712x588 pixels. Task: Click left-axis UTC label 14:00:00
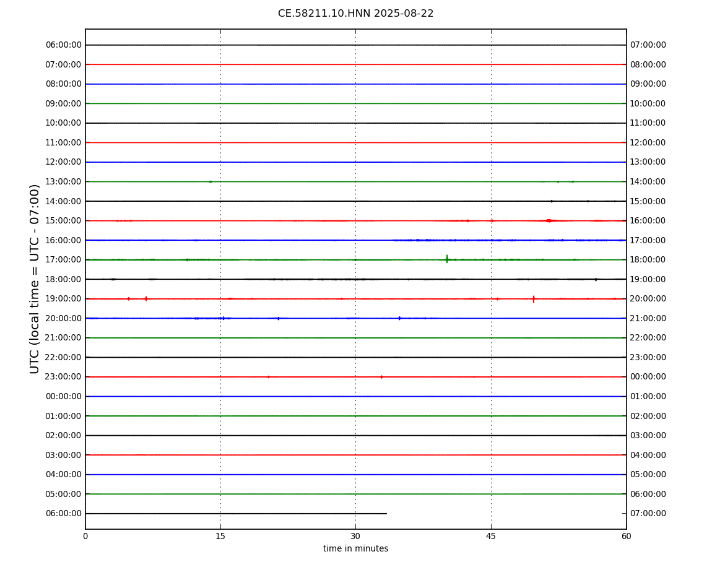click(63, 201)
